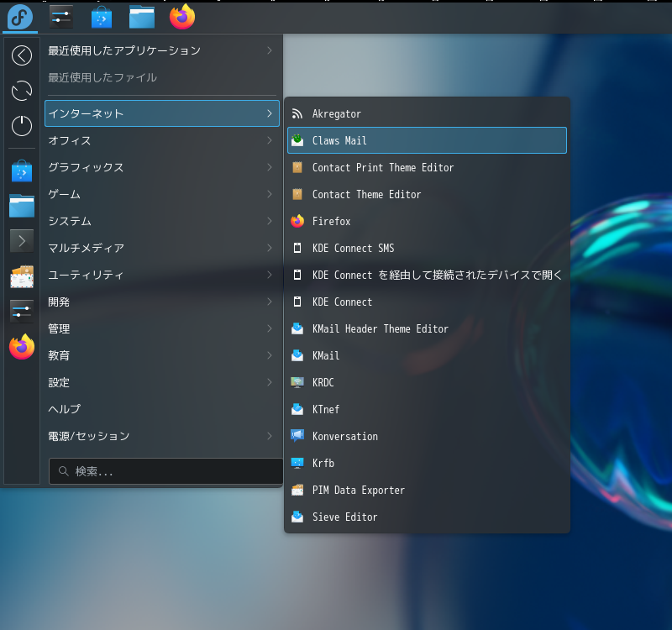The image size is (672, 630).
Task: Click the PIM Data Exporter icon
Action: 297,490
